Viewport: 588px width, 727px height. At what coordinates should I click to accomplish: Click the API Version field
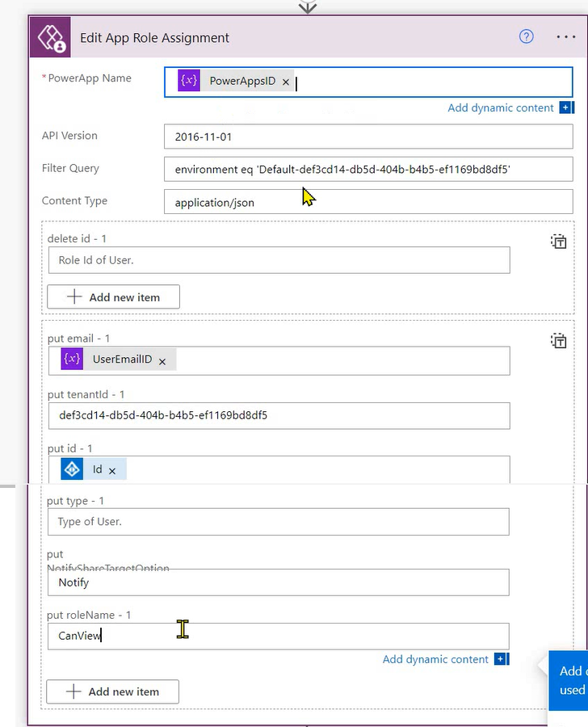[368, 137]
